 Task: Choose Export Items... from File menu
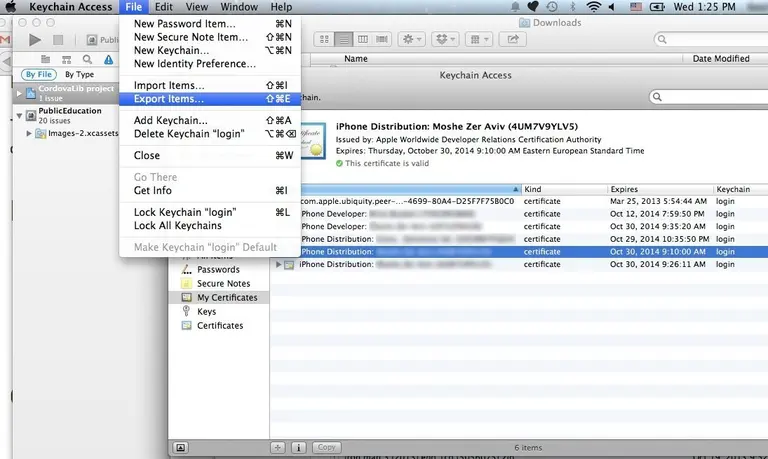pyautogui.click(x=210, y=99)
